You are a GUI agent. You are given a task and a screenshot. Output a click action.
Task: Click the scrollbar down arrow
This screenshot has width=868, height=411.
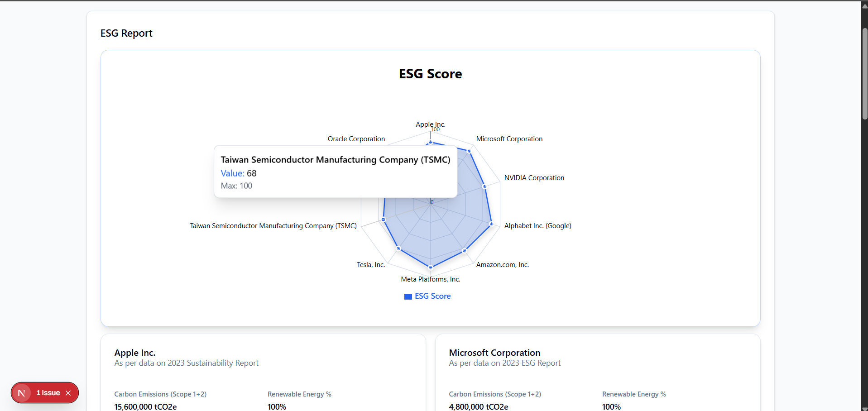pyautogui.click(x=864, y=409)
